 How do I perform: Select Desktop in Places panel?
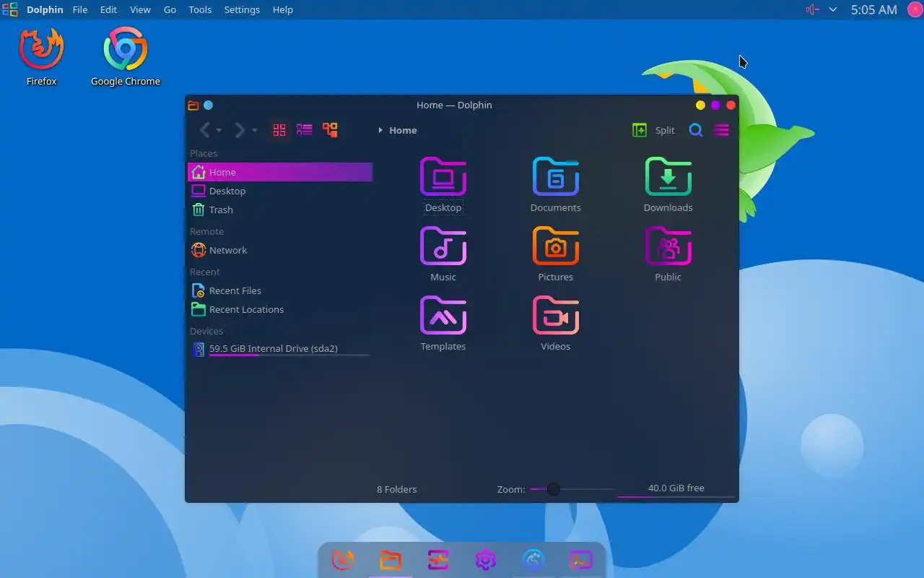(280, 191)
